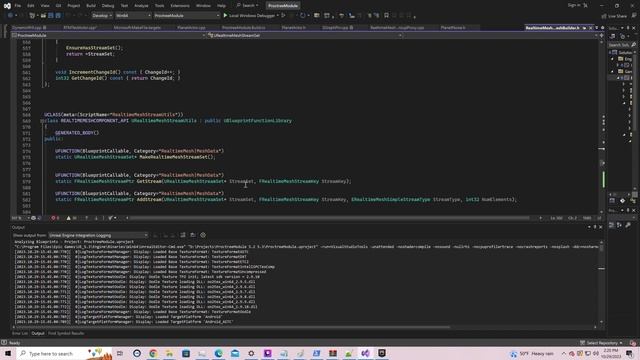Click the taskbar search box
The height and width of the screenshot is (360, 640).
click(64, 353)
